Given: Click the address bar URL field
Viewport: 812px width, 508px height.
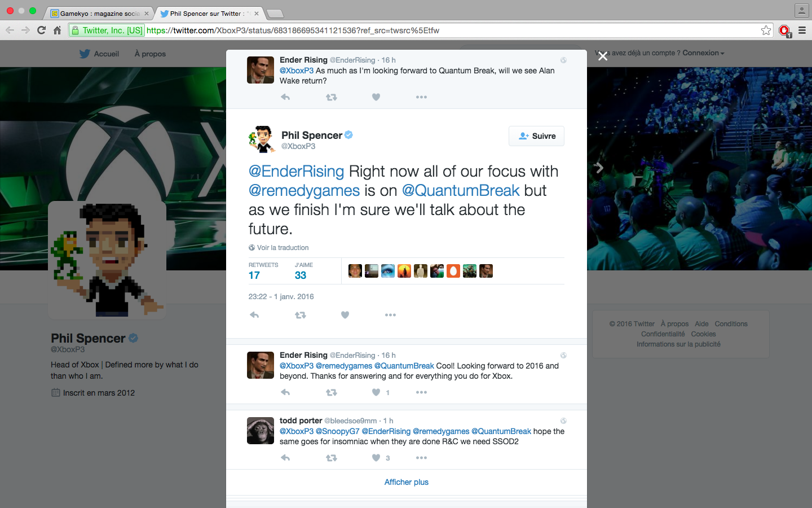Looking at the screenshot, I should click(x=417, y=30).
